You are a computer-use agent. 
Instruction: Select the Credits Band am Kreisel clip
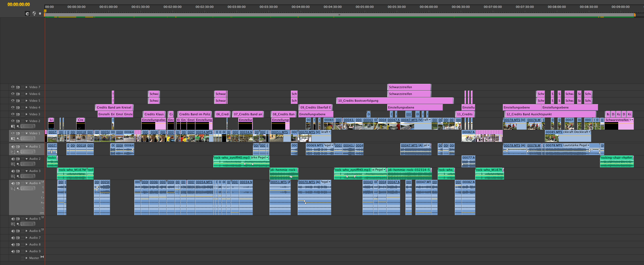(x=114, y=107)
